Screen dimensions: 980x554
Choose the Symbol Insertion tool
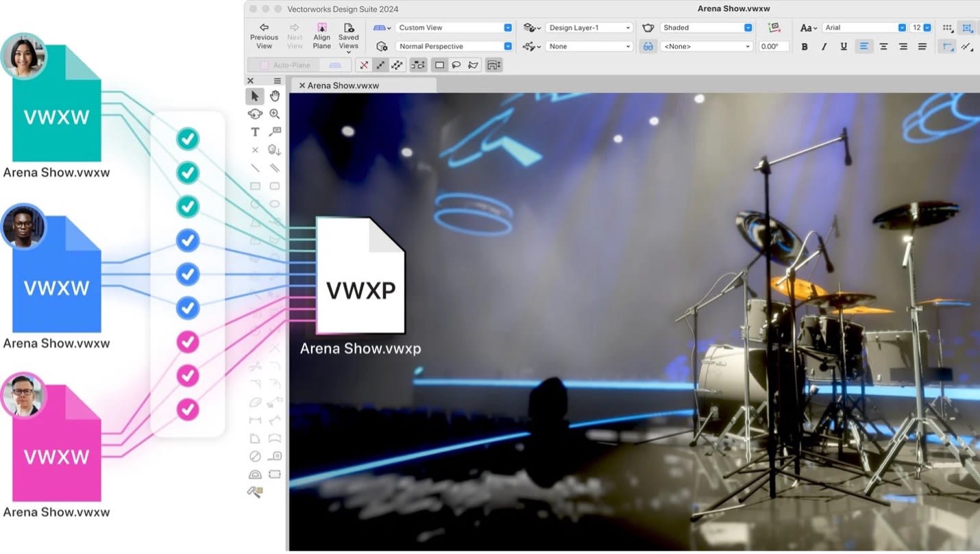point(274,149)
